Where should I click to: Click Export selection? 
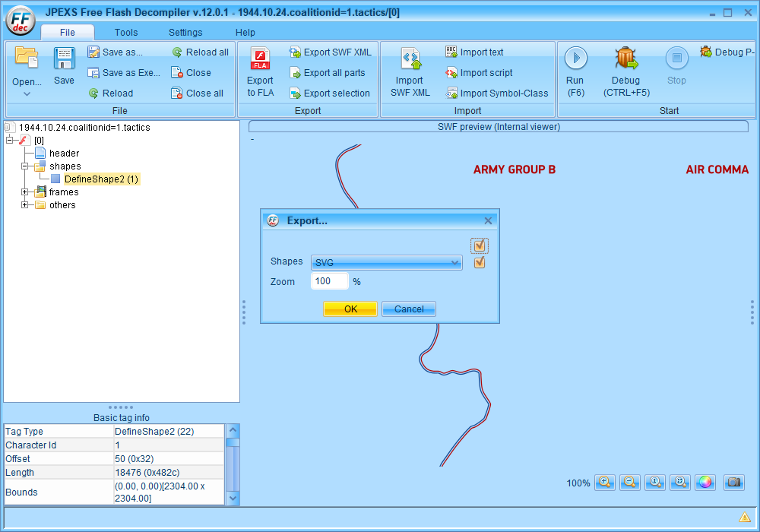click(330, 93)
